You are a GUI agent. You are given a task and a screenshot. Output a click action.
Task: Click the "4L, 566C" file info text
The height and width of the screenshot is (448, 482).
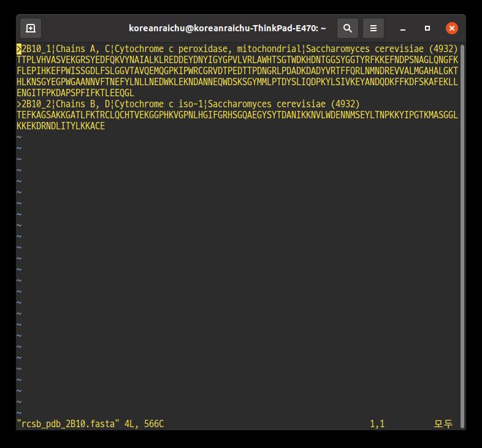point(144,424)
